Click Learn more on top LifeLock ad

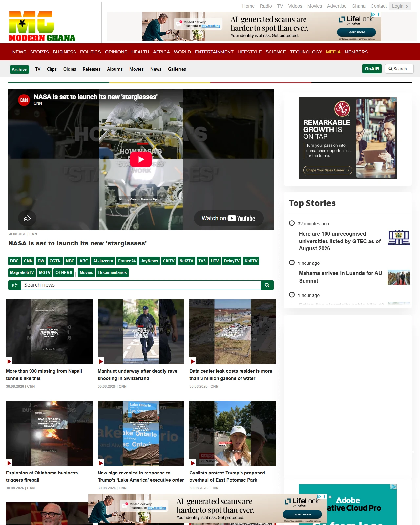click(x=356, y=32)
